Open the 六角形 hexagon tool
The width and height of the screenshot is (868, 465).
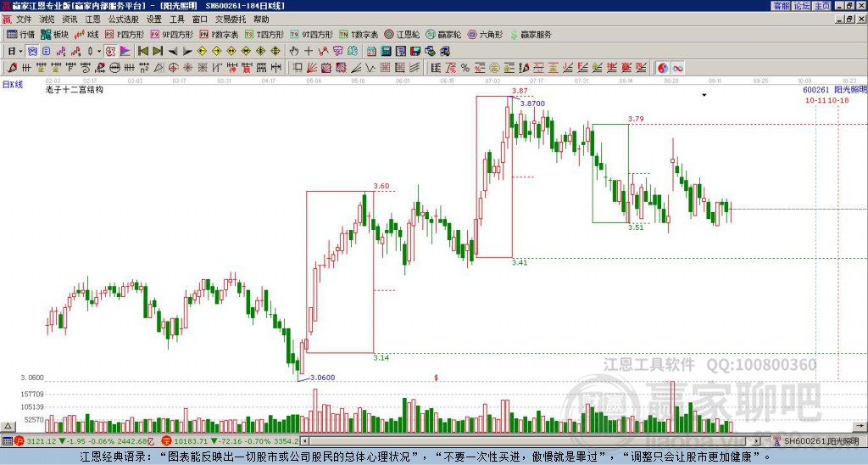click(485, 34)
